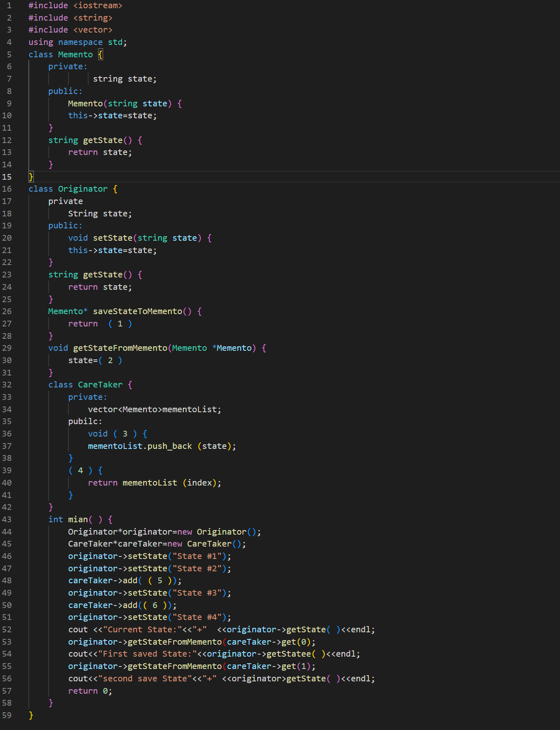Click 'return 0;' on line 57
This screenshot has width=560, height=730.
[x=90, y=691]
